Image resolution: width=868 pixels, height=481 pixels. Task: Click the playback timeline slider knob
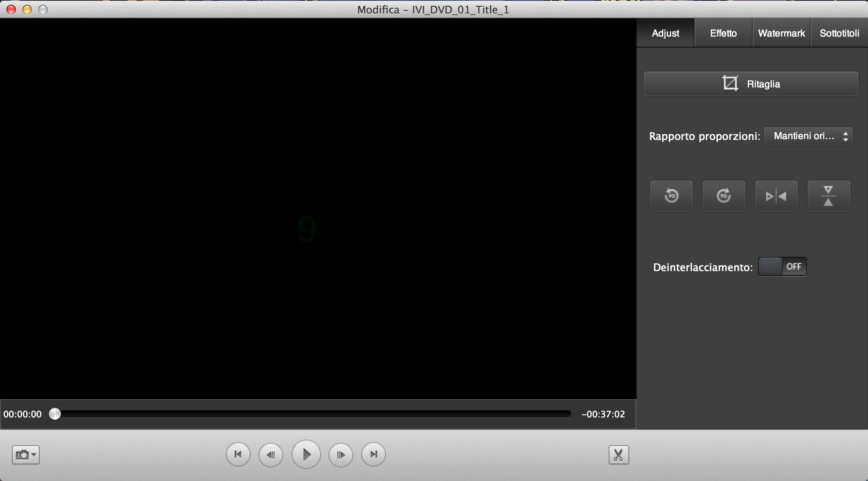(x=55, y=414)
